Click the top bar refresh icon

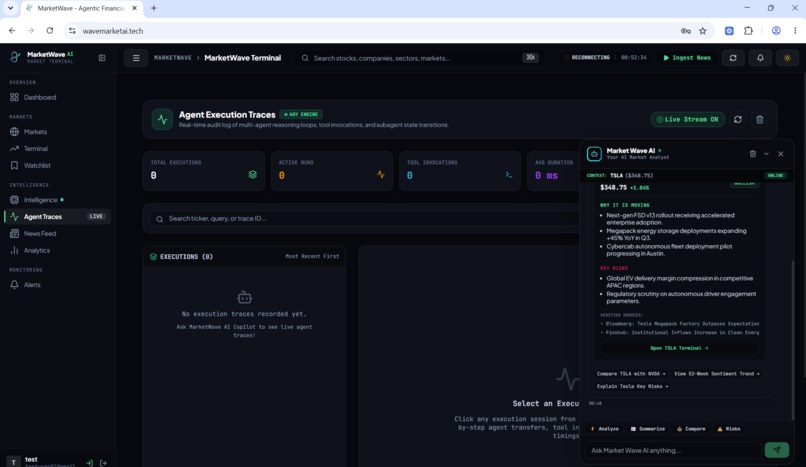click(x=733, y=58)
